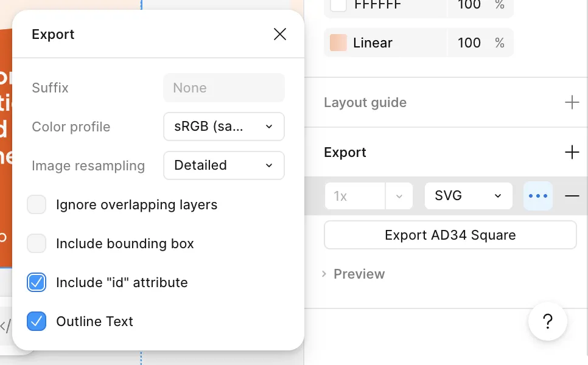Open the Color profile sRGB dropdown
Viewport: 588px width, 365px height.
coord(223,127)
